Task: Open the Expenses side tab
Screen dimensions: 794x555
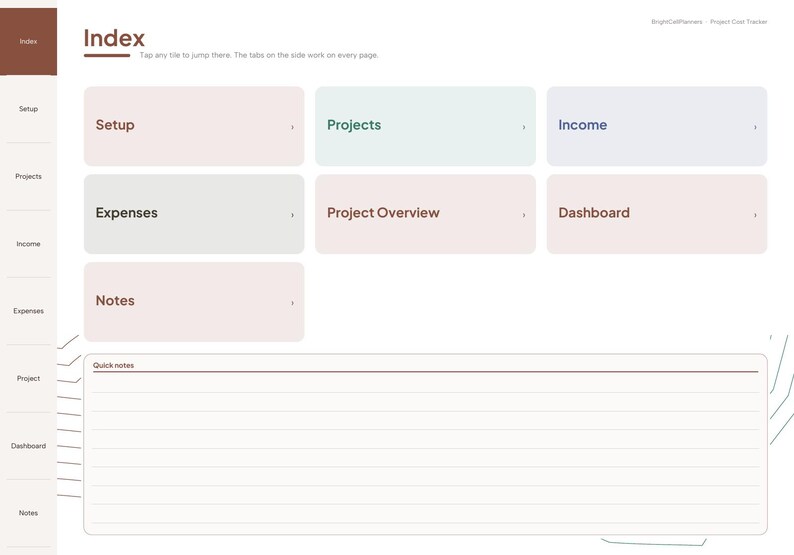Action: [x=28, y=311]
